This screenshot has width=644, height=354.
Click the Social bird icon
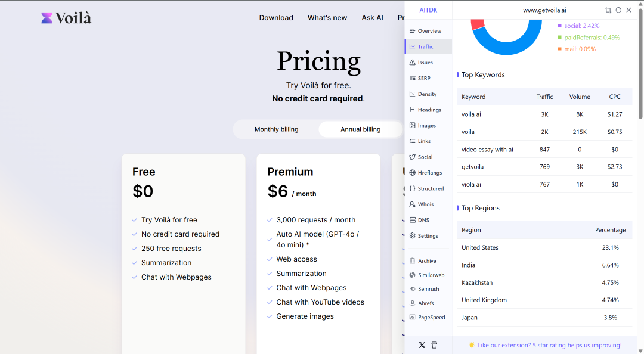413,157
